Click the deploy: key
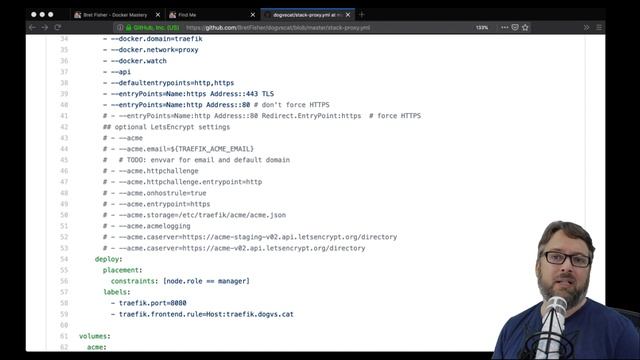The image size is (640, 360). (109, 259)
